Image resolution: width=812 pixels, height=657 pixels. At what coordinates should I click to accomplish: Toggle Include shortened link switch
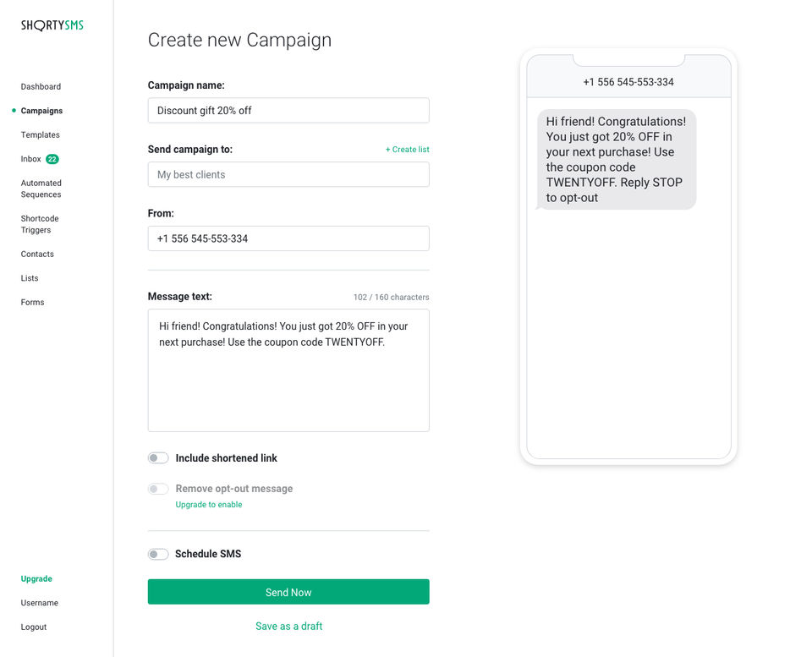click(158, 458)
